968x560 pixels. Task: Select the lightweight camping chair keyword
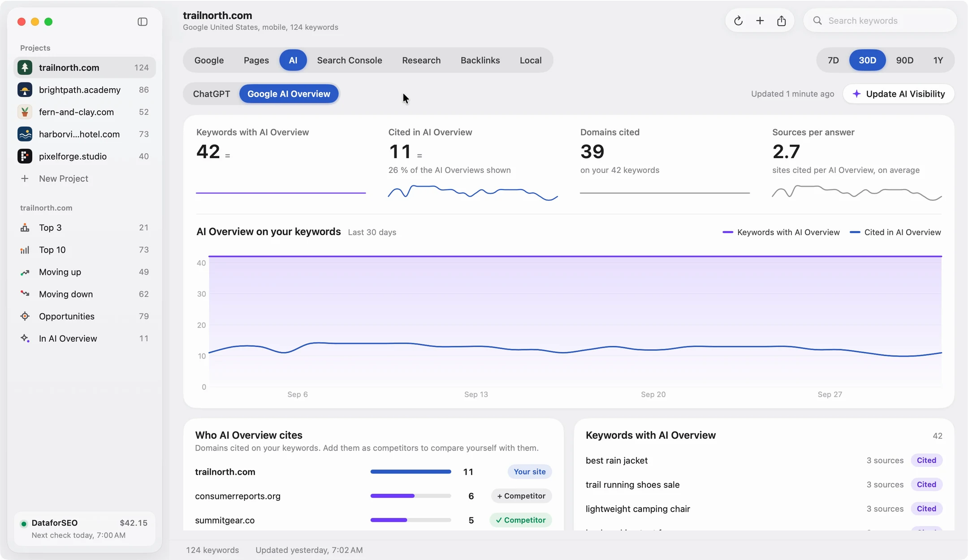764,509
